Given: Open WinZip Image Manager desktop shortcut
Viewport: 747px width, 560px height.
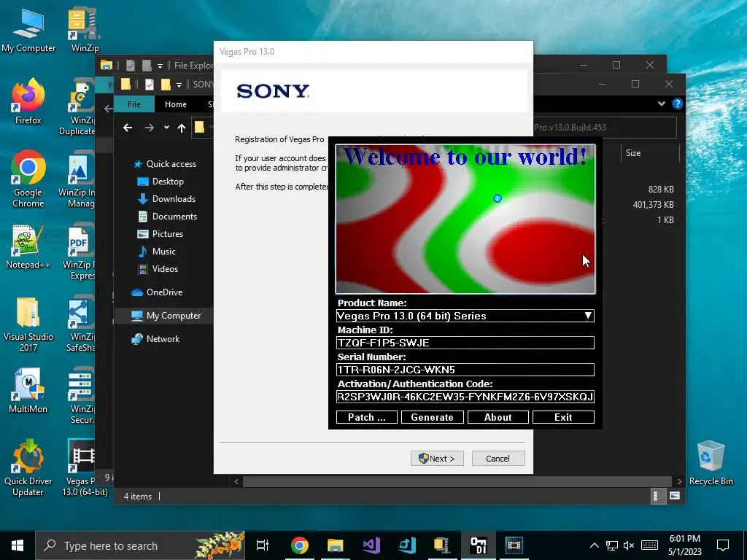Looking at the screenshot, I should [77, 180].
